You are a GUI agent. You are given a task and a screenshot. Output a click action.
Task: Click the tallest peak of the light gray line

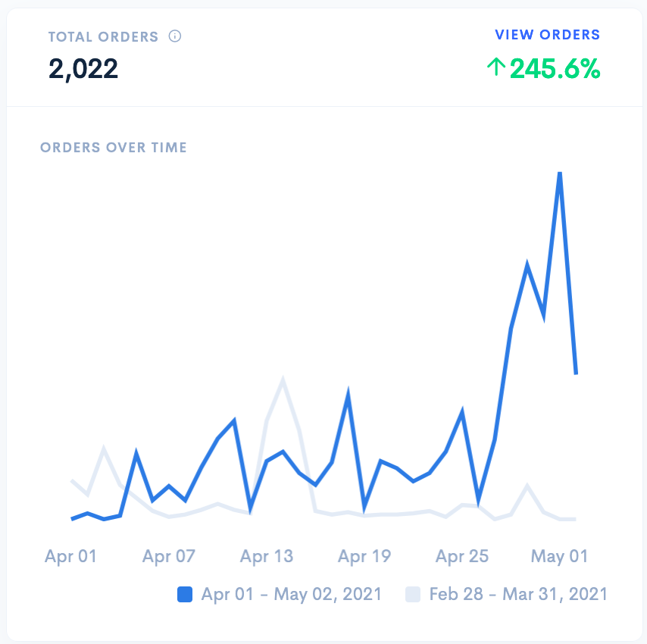283,379
